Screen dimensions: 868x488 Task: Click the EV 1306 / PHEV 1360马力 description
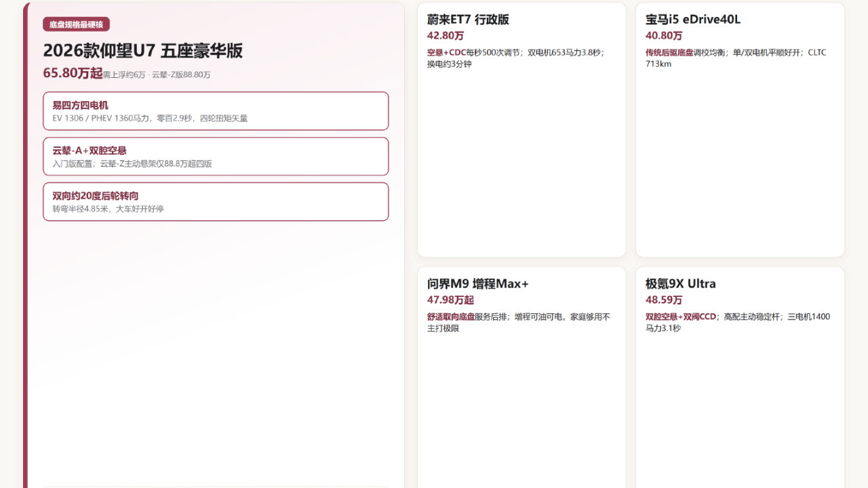coord(150,118)
